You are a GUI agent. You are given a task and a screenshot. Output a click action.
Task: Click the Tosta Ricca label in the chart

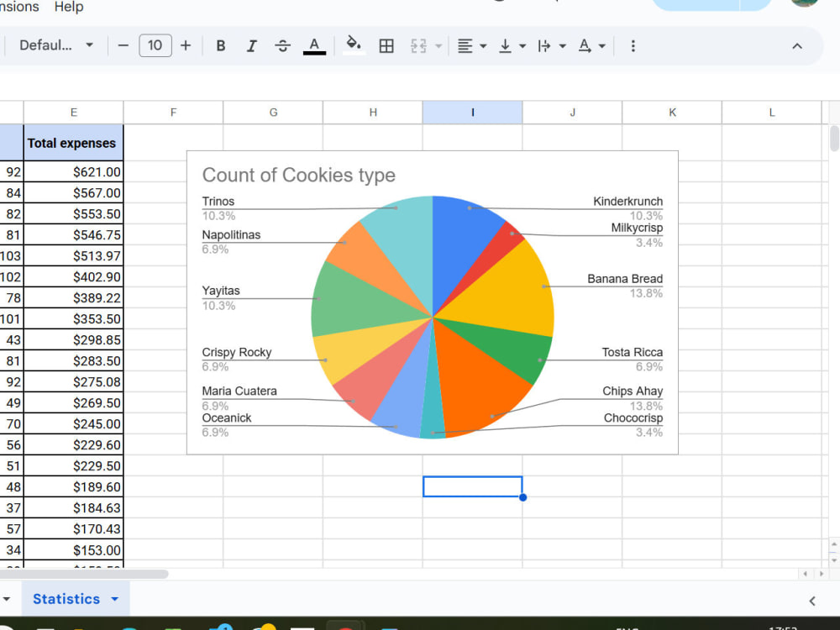pyautogui.click(x=633, y=353)
